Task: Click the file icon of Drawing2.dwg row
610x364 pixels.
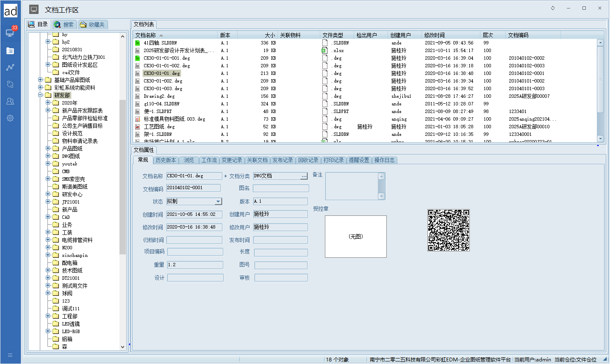Action: pyautogui.click(x=137, y=96)
